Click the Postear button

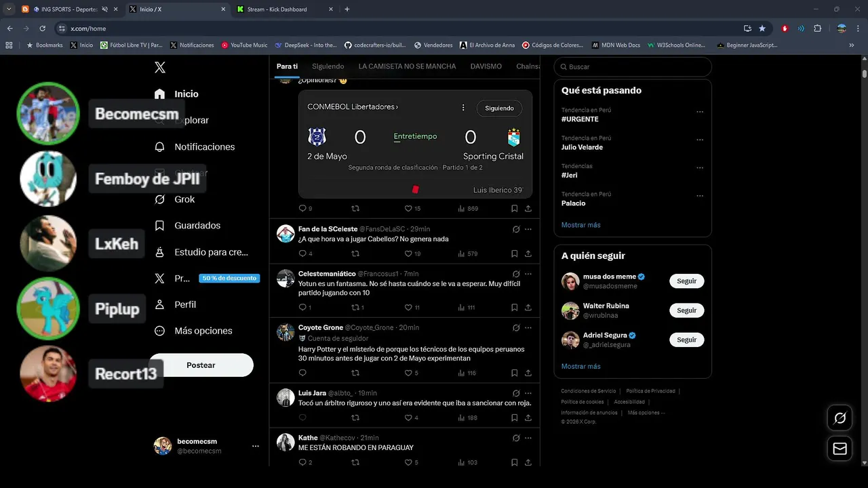[201, 365]
